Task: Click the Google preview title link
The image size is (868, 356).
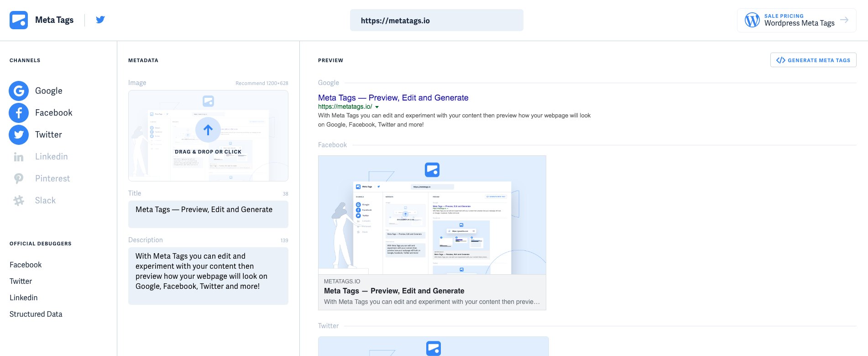Action: tap(393, 97)
